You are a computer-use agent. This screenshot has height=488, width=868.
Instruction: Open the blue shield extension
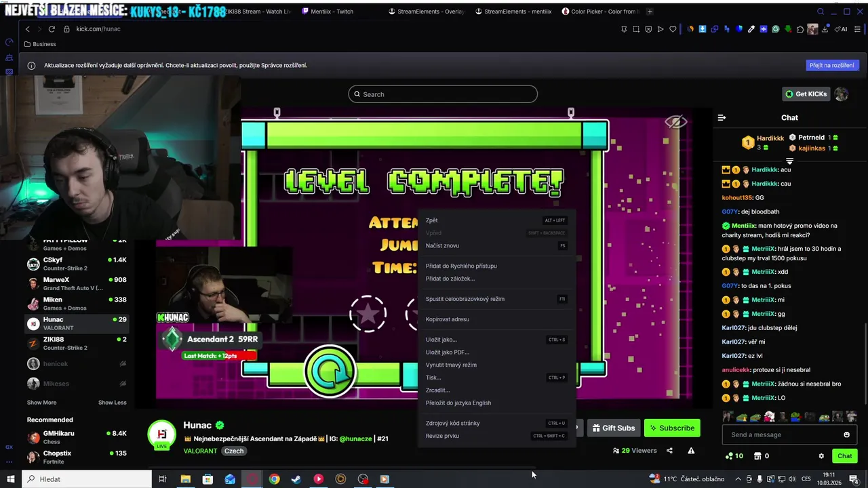(739, 29)
